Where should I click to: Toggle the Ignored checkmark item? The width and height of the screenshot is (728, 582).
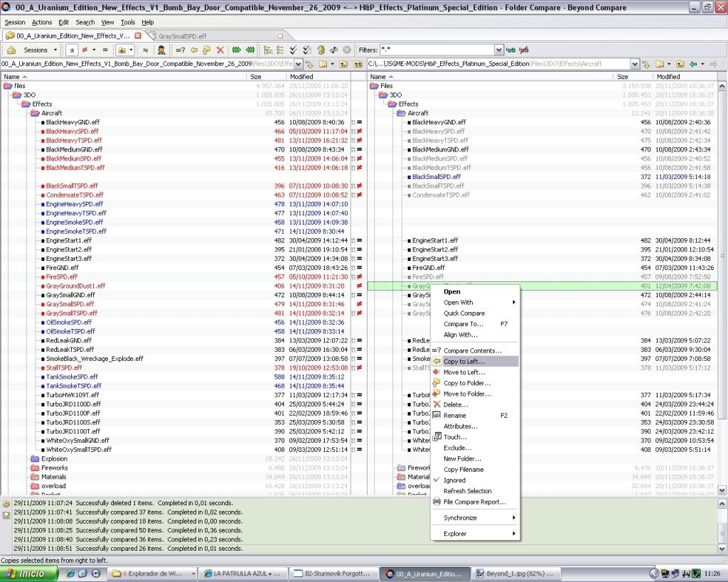(475, 480)
